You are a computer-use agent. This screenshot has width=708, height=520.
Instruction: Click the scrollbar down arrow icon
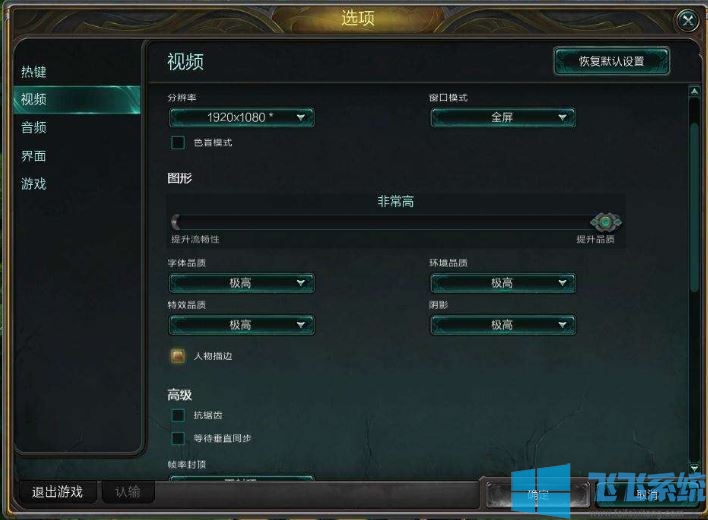[694, 468]
